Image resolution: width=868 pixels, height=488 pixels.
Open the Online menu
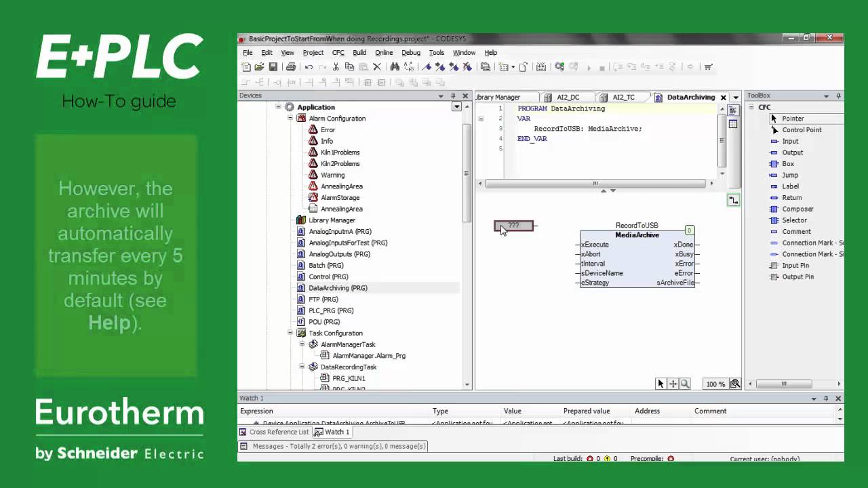(x=384, y=53)
